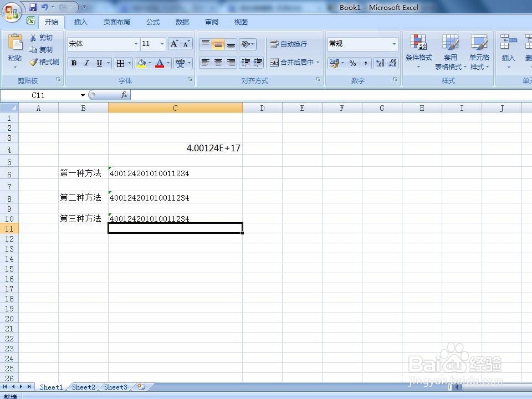Viewport: 532px width, 399px height.
Task: Open phonetic guide wén tool
Action: pos(180,63)
